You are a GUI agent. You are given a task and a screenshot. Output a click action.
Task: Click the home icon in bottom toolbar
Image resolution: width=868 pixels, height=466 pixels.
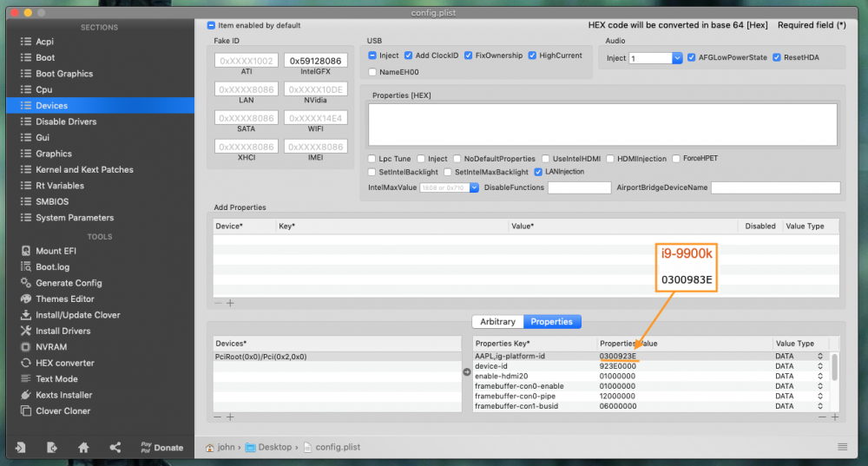(x=83, y=447)
